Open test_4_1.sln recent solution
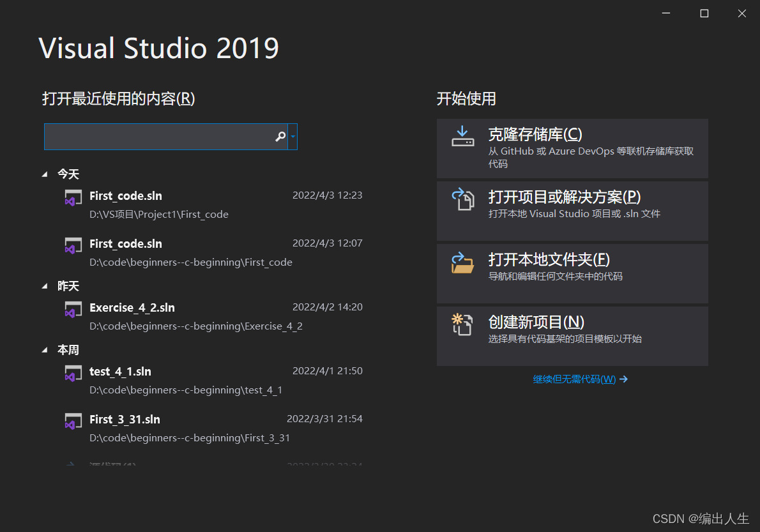760x532 pixels. [x=213, y=381]
